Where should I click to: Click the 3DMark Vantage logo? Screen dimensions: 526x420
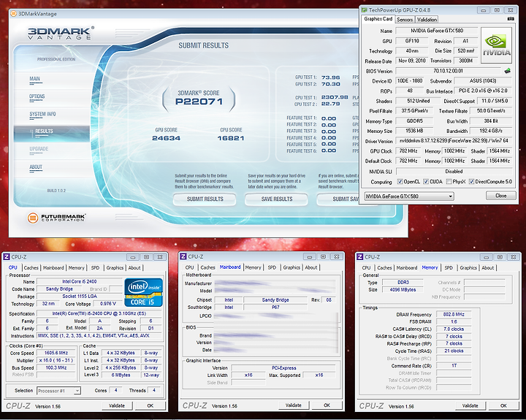pyautogui.click(x=61, y=33)
